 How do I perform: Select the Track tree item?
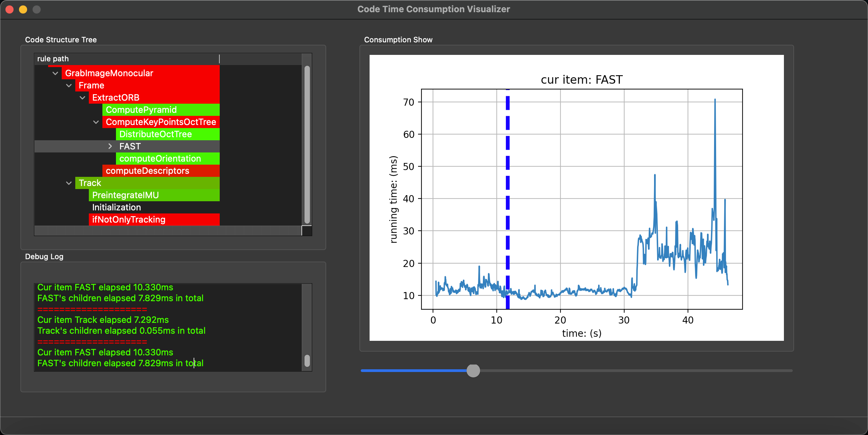(147, 183)
